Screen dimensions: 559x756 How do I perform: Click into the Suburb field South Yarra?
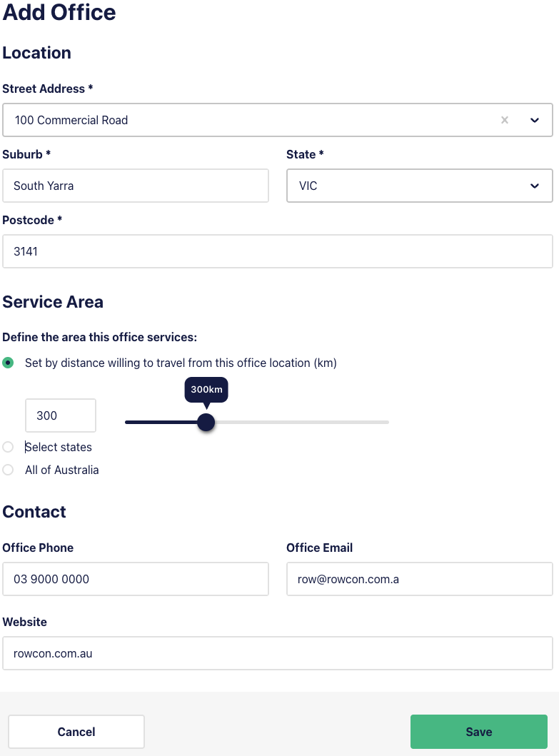[136, 186]
